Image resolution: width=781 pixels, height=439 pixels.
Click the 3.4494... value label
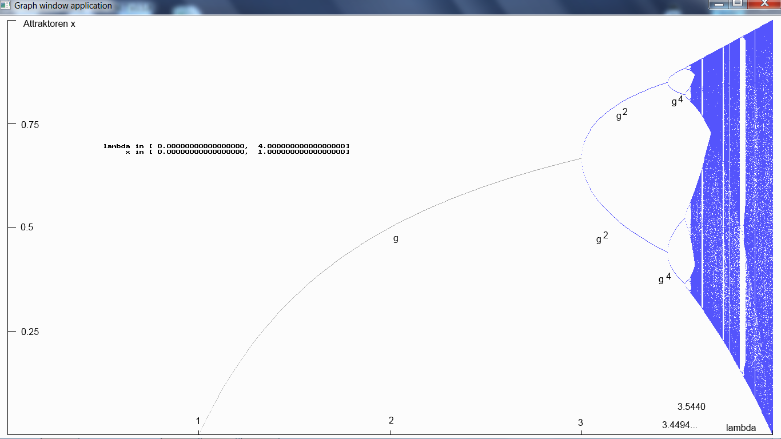[679, 425]
